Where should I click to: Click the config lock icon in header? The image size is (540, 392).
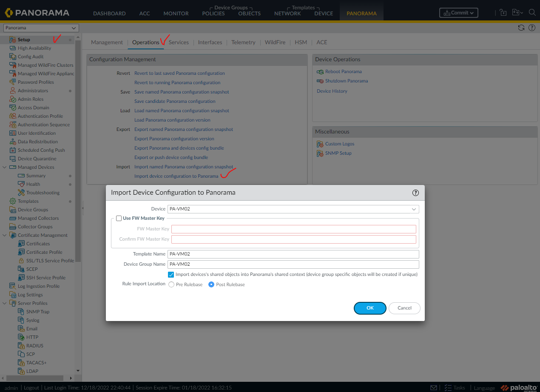coord(503,13)
